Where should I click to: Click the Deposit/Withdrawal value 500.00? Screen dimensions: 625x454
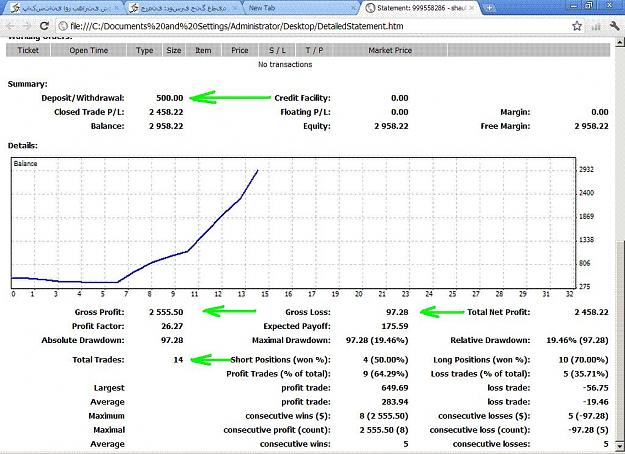point(169,98)
